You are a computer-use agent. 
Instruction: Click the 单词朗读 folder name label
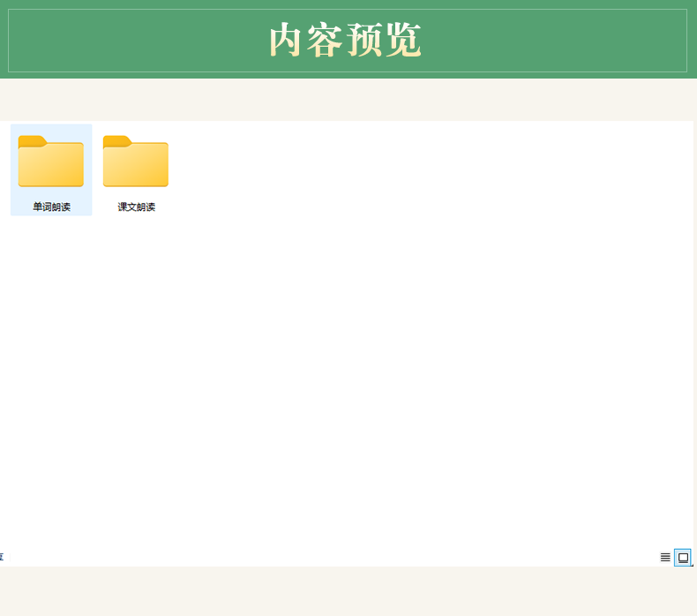coord(51,207)
